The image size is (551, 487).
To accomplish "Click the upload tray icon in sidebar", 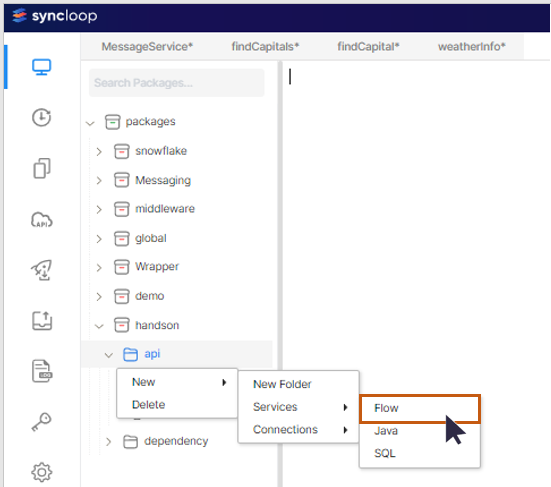I will (42, 320).
